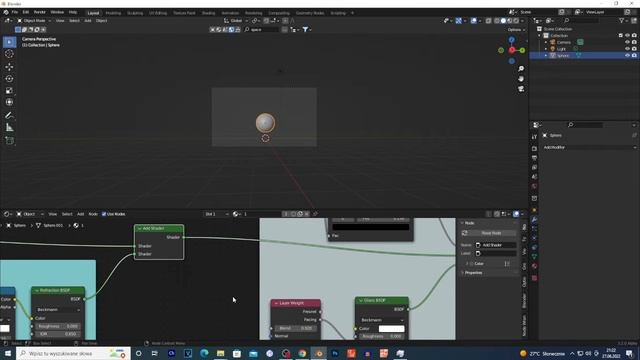Select the Cursor tool in viewport toolbar
This screenshot has width=640, height=360.
point(9,54)
